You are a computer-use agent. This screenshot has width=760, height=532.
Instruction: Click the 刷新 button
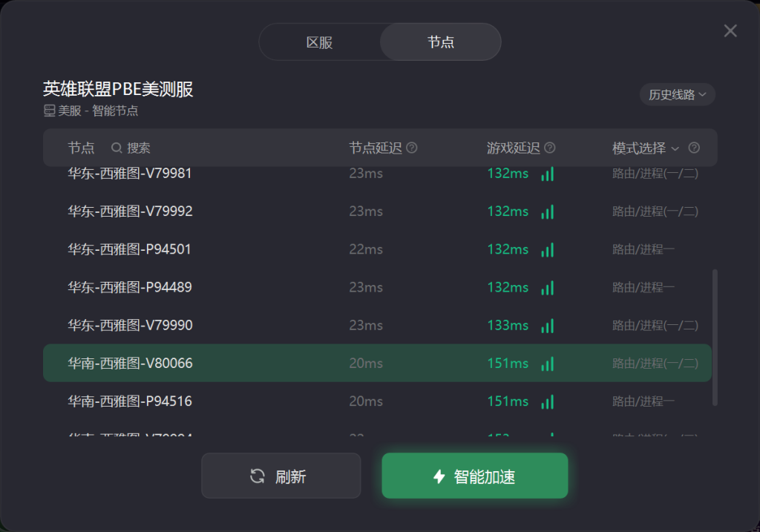coord(281,476)
